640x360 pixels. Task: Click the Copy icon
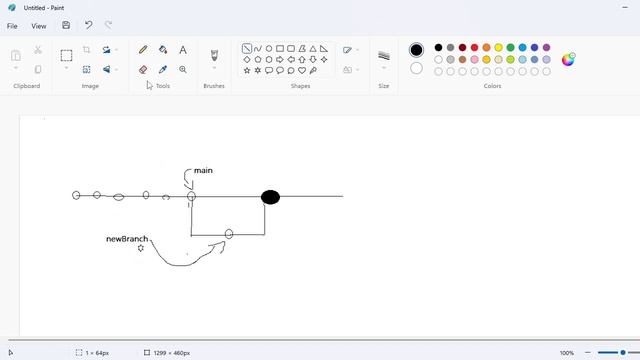(38, 69)
